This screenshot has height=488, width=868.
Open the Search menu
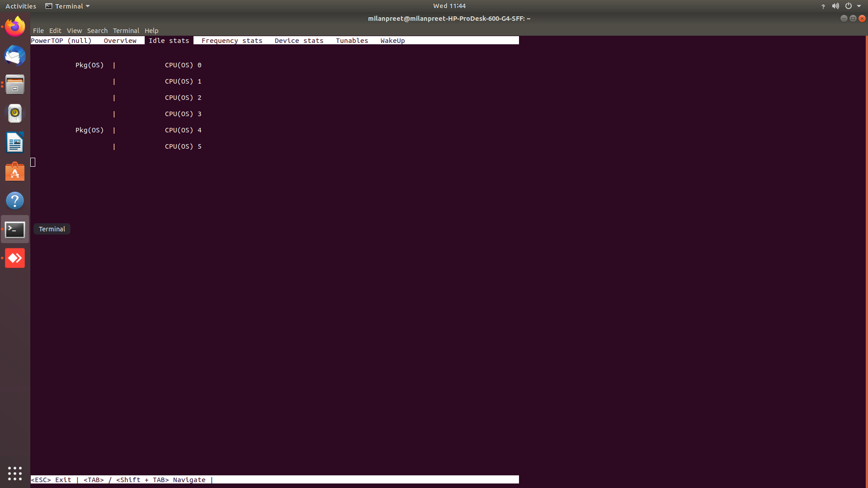pyautogui.click(x=97, y=31)
